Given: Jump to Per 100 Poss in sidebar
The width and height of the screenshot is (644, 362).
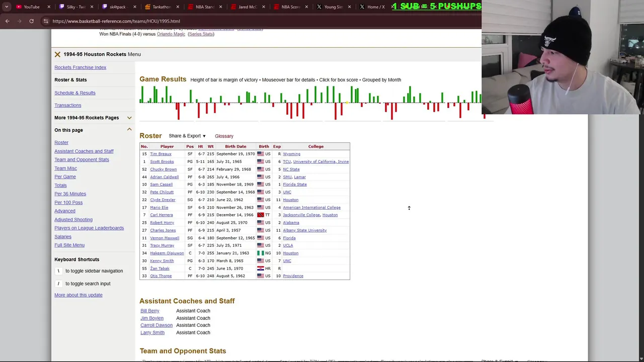Looking at the screenshot, I should (x=68, y=203).
